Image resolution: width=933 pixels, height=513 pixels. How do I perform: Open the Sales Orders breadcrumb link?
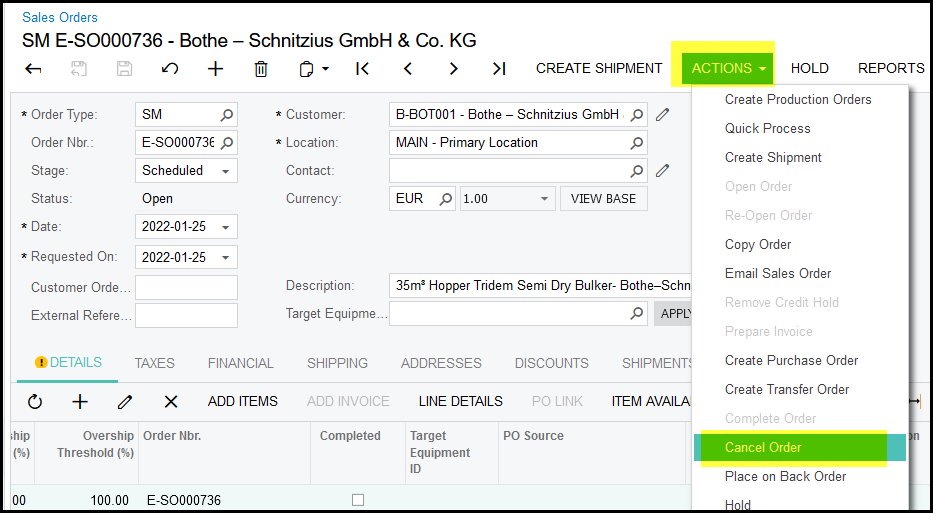[60, 17]
